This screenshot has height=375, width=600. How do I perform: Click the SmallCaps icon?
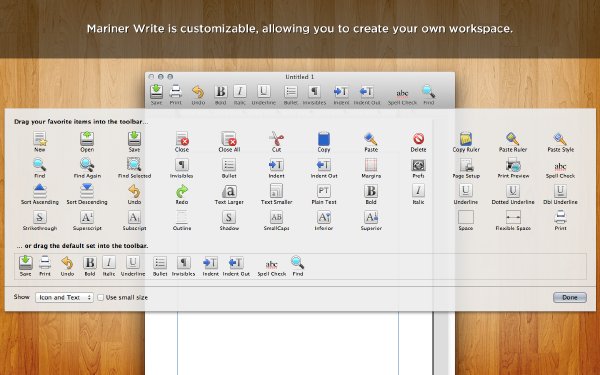coord(276,217)
